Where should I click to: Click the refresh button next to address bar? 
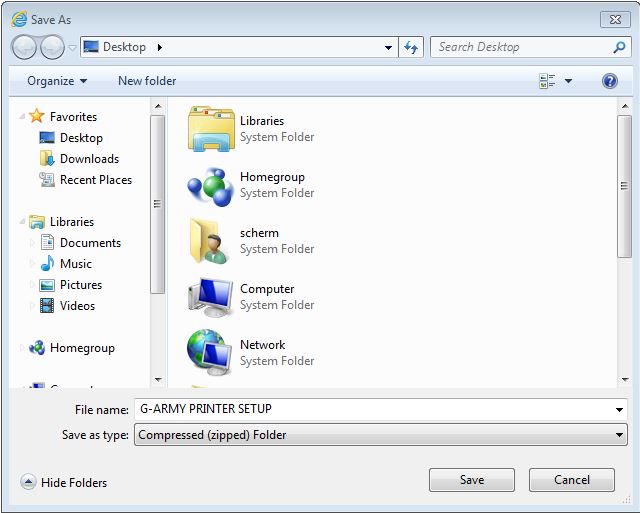pyautogui.click(x=411, y=47)
